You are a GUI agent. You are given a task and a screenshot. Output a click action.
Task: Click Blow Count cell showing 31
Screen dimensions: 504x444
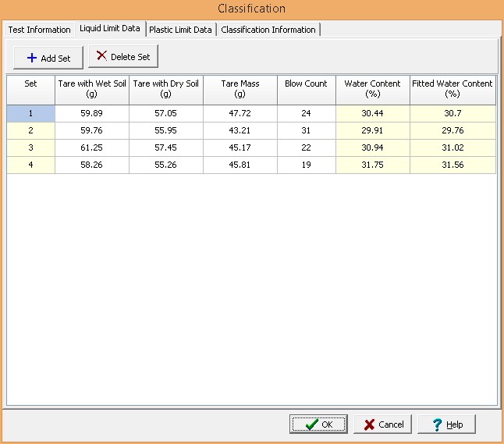(306, 131)
